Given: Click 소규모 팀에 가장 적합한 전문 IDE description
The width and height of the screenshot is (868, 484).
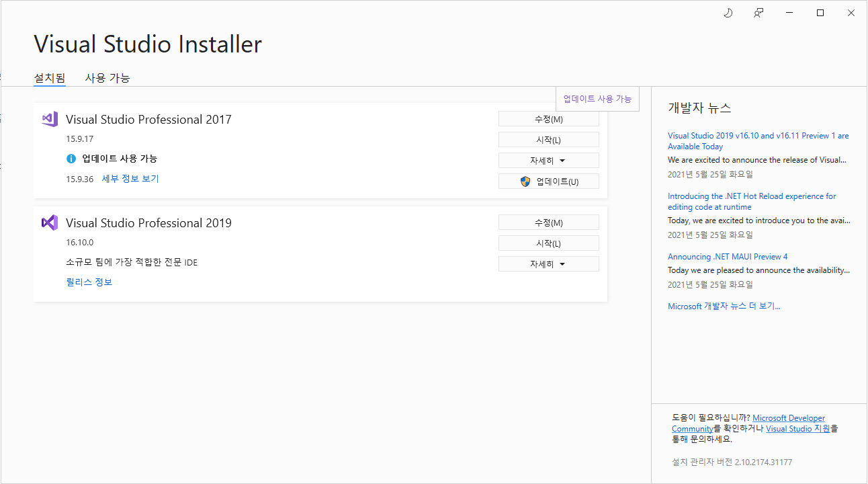Looking at the screenshot, I should (x=132, y=262).
